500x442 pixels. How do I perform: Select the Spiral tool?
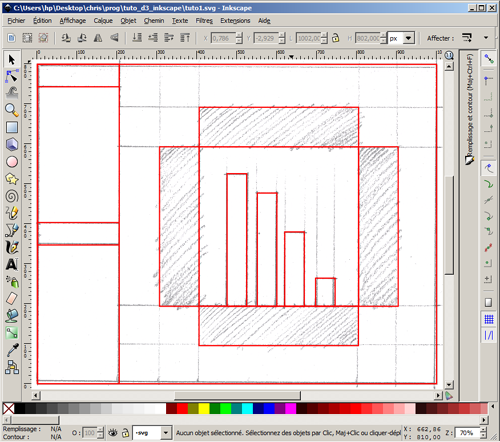pyautogui.click(x=12, y=196)
